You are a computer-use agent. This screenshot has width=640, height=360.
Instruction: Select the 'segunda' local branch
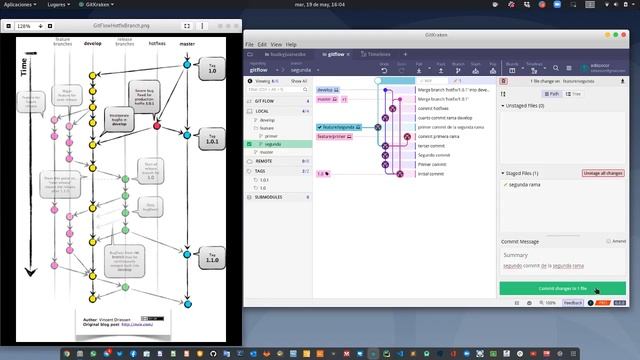tap(279, 144)
